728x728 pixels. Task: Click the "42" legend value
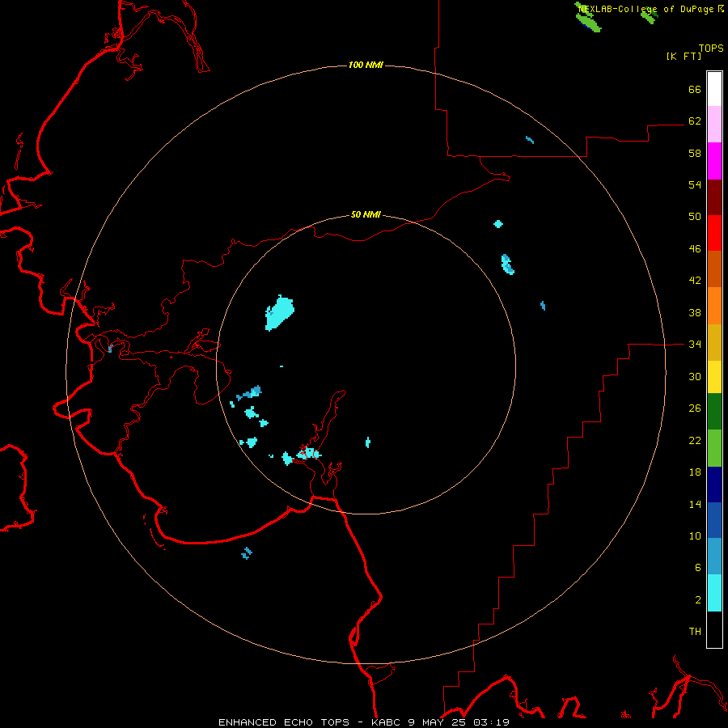[x=695, y=281]
